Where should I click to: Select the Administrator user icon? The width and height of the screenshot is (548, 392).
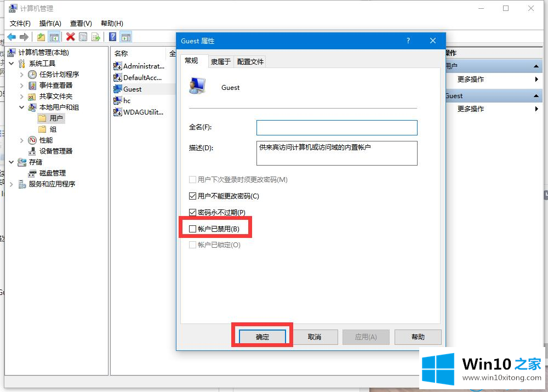pos(117,66)
